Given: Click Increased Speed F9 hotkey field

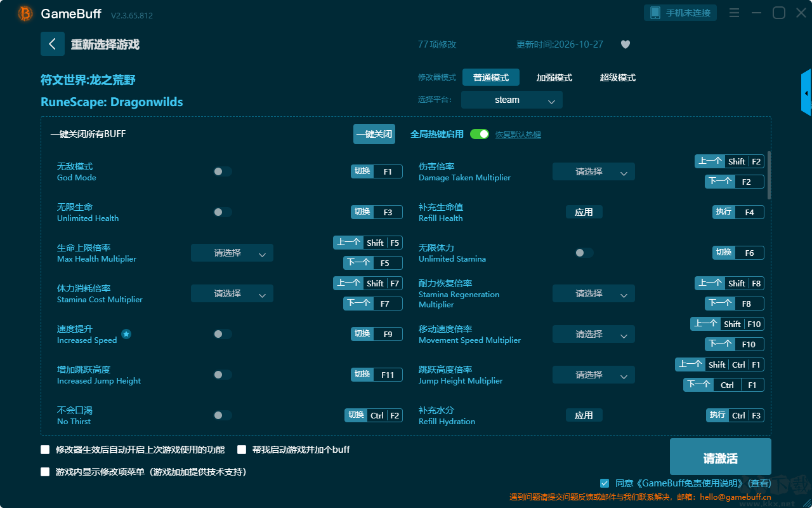Looking at the screenshot, I should pos(377,334).
